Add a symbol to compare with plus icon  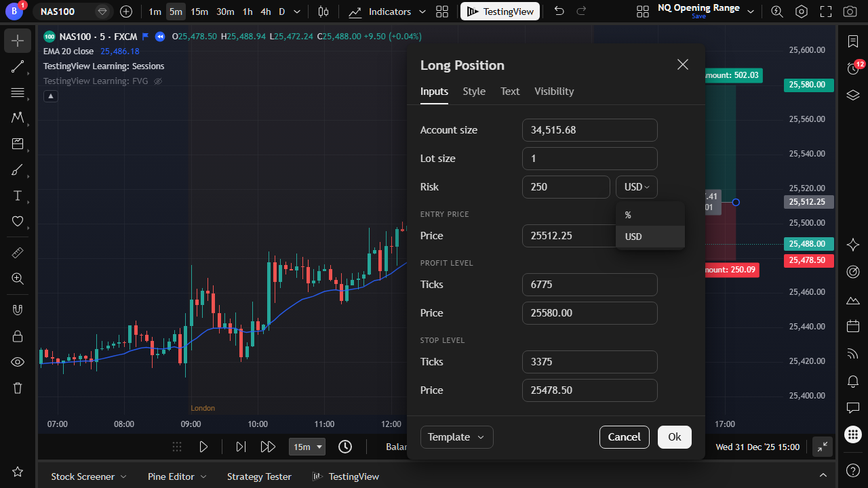tap(126, 12)
